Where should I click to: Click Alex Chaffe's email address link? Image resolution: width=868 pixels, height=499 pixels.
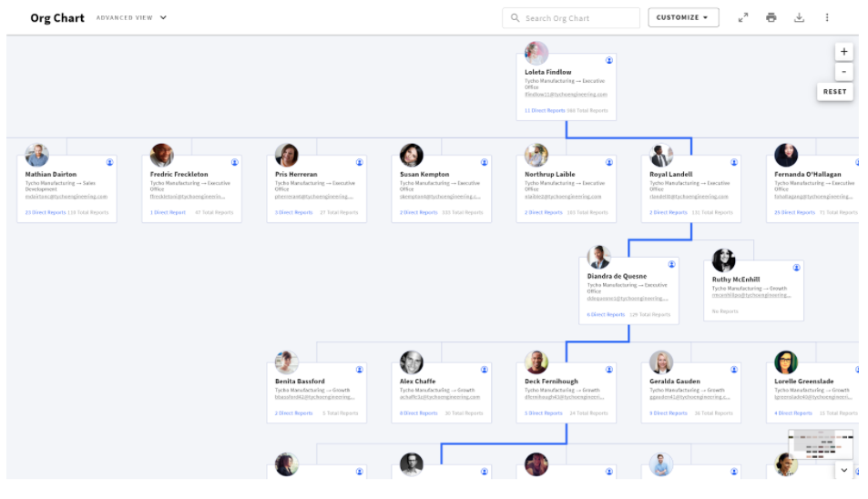pos(440,397)
